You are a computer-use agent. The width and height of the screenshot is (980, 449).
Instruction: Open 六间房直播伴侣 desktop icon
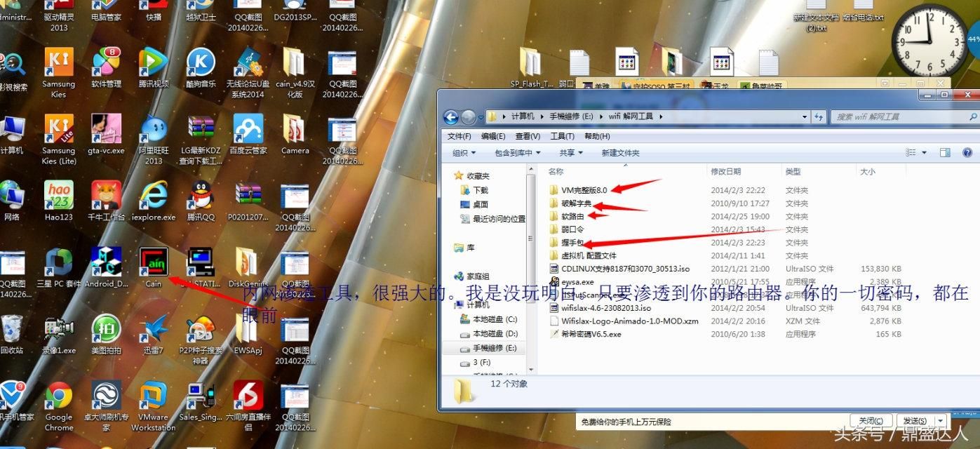tap(248, 406)
